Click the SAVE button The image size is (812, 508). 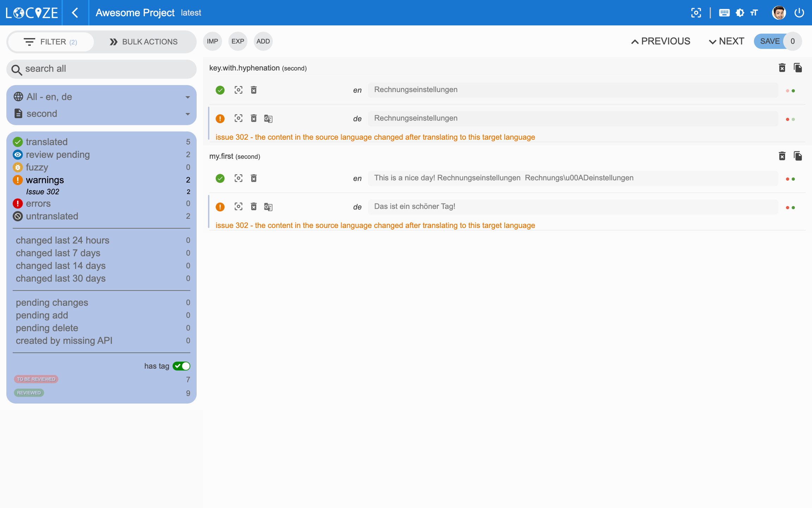769,41
